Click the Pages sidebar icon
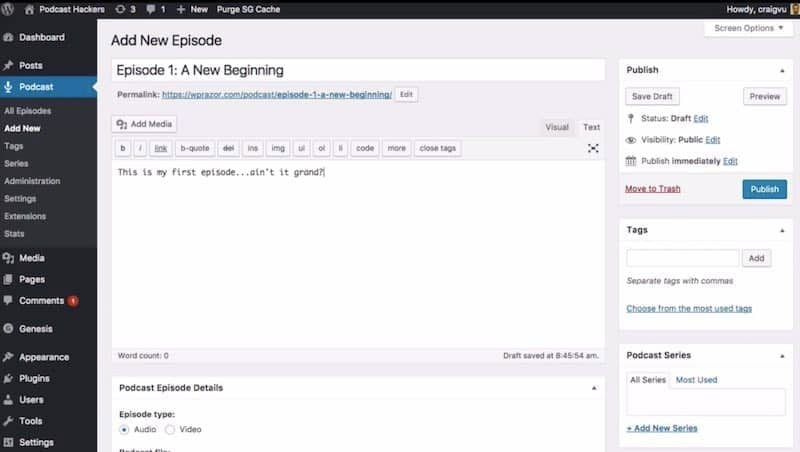Screen dimensions: 800x452 (x=8, y=280)
